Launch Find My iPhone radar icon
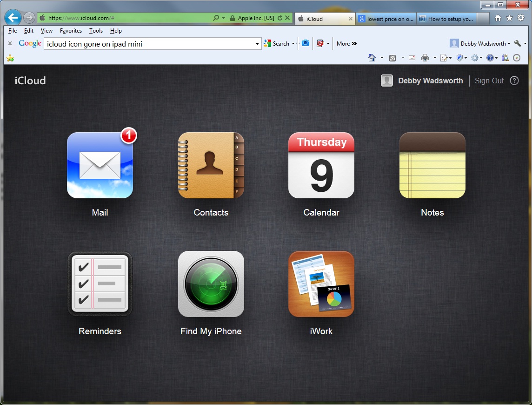532x405 pixels. point(211,284)
